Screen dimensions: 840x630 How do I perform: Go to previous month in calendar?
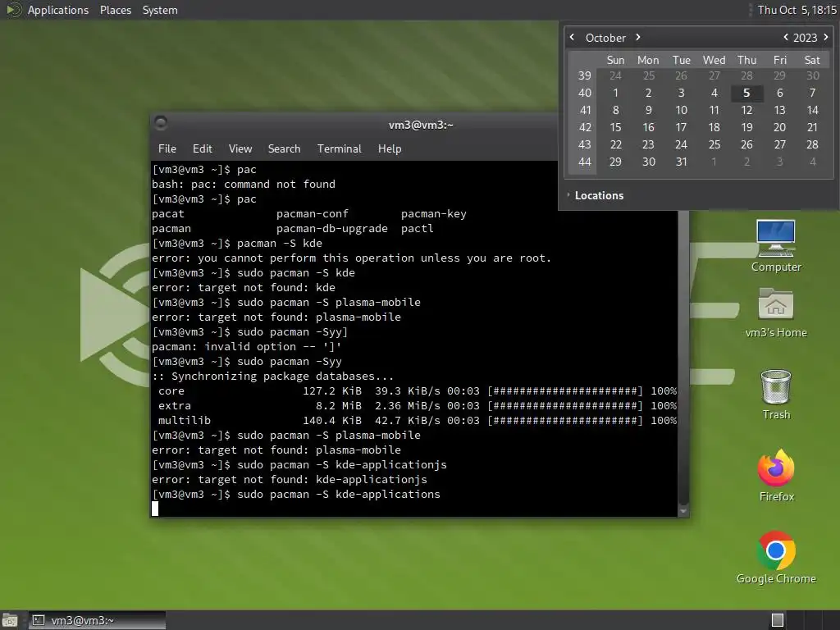click(572, 37)
